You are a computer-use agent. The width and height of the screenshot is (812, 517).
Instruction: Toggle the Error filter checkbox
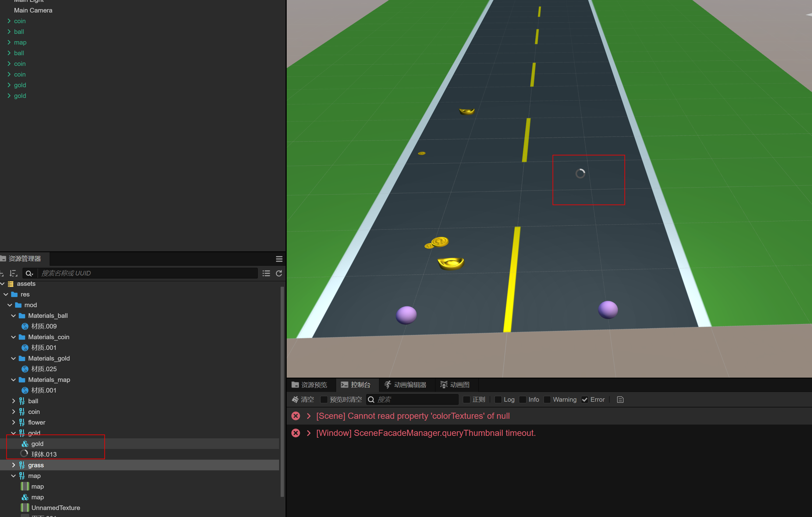585,400
